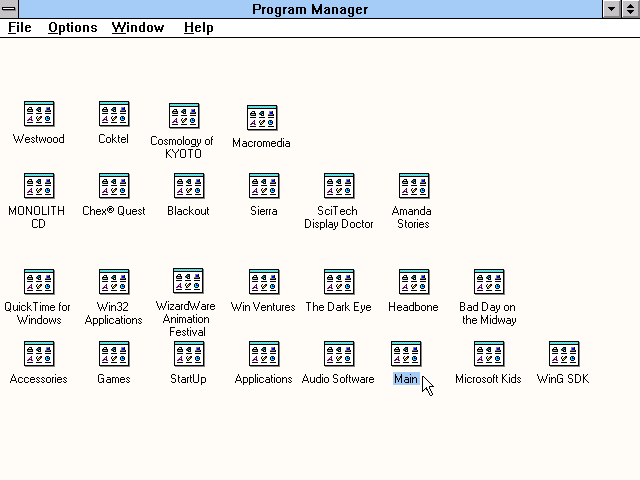The width and height of the screenshot is (640, 480).
Task: Click the Audio Software group icon
Action: tap(339, 354)
